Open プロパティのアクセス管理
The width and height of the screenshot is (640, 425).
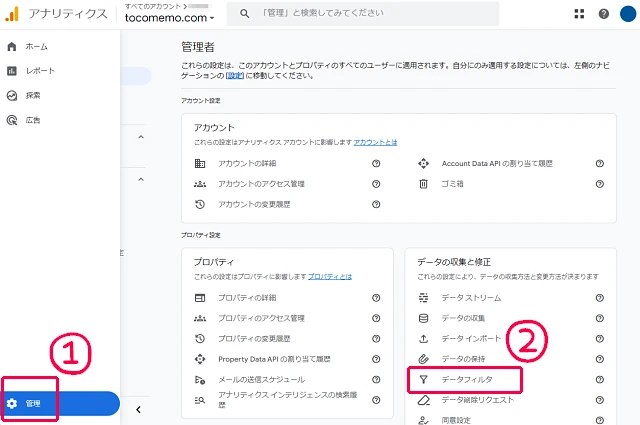click(x=261, y=318)
